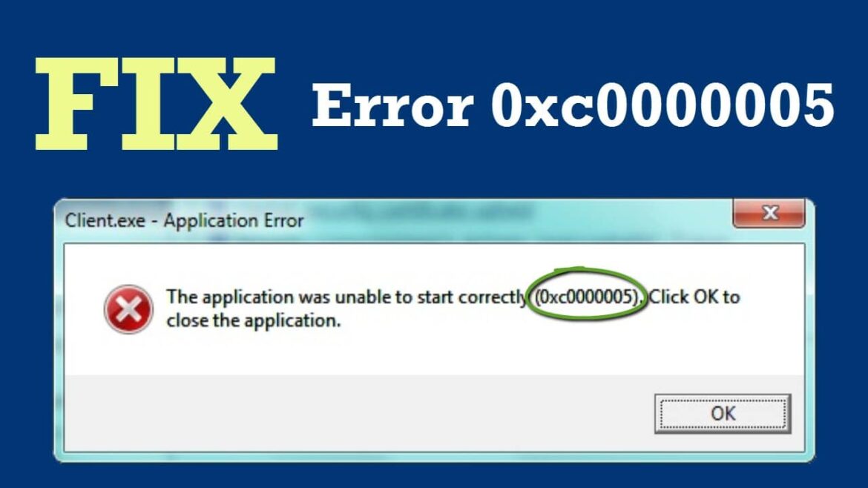Click the gray footer strip left of OK
868x488 pixels.
coord(355,412)
